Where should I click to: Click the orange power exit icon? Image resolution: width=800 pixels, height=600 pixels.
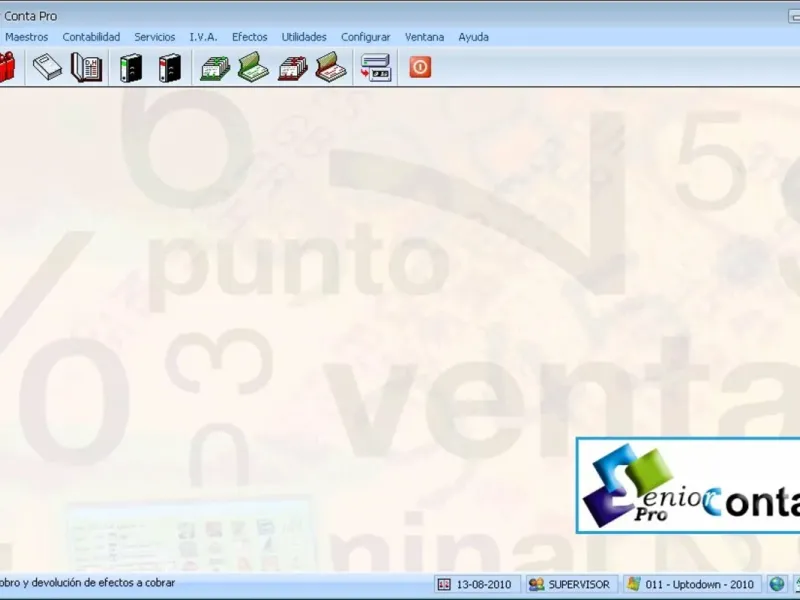click(x=420, y=67)
